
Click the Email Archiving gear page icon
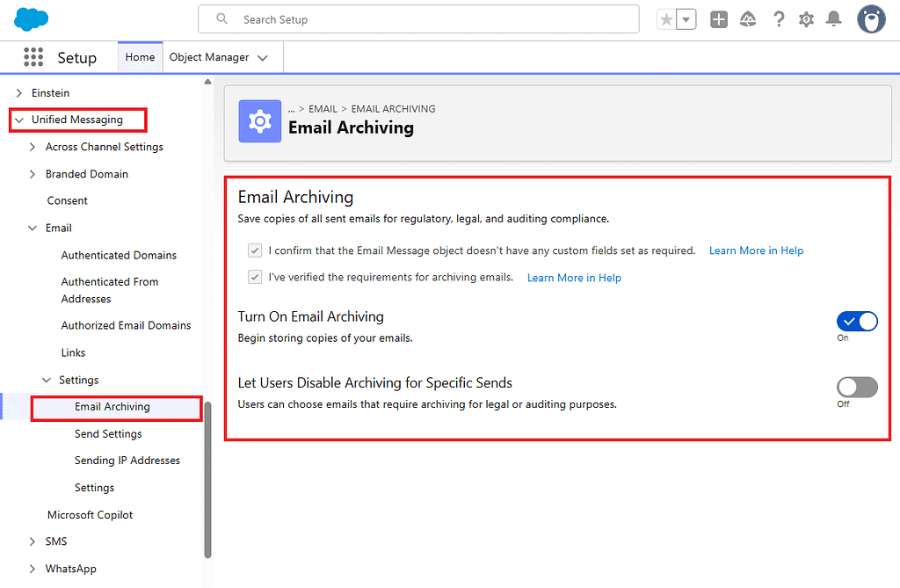(x=260, y=121)
